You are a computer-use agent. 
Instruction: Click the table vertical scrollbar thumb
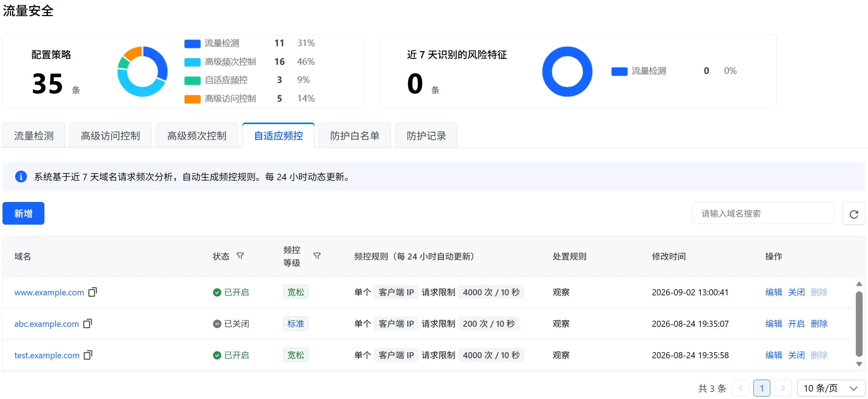pos(859,324)
